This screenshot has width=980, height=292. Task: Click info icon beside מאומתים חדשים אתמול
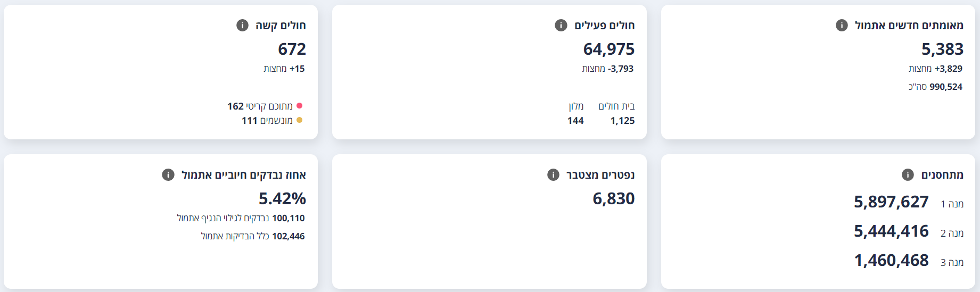click(842, 25)
